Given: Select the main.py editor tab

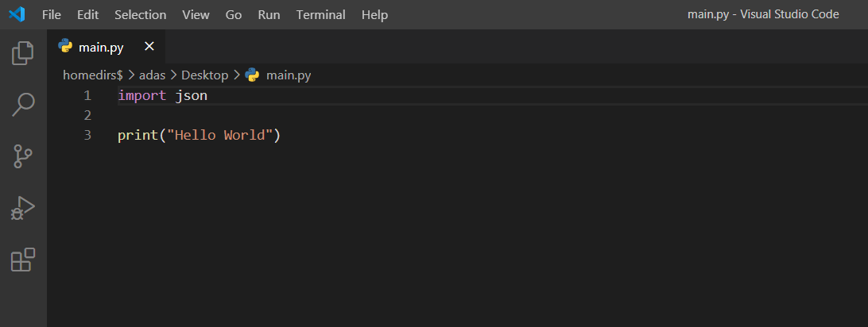Looking at the screenshot, I should click(x=101, y=47).
